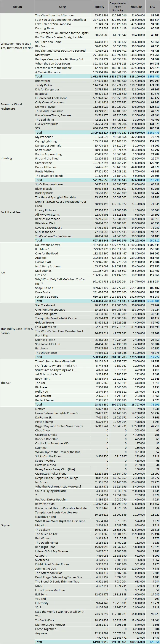This screenshot has width=160, height=644.
Task: Click the Album column header
Action: point(17,7)
